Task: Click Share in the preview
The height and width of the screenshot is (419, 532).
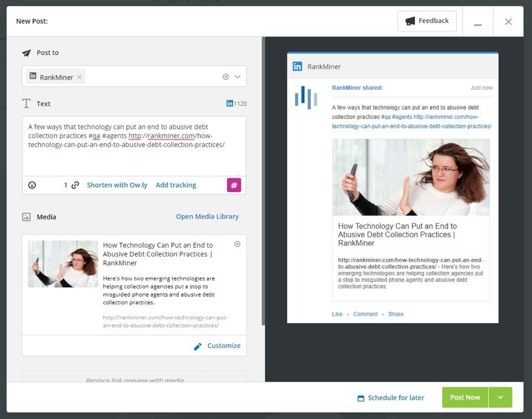Action: pyautogui.click(x=396, y=314)
